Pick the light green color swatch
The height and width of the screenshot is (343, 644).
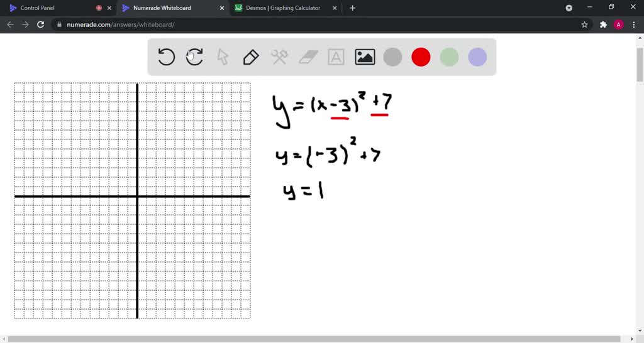point(449,57)
